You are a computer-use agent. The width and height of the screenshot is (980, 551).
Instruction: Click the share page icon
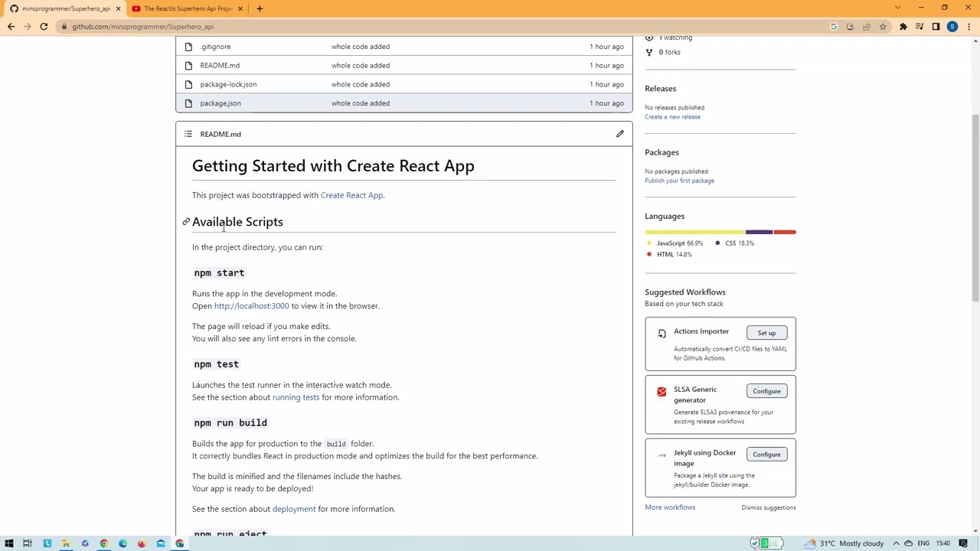click(867, 27)
